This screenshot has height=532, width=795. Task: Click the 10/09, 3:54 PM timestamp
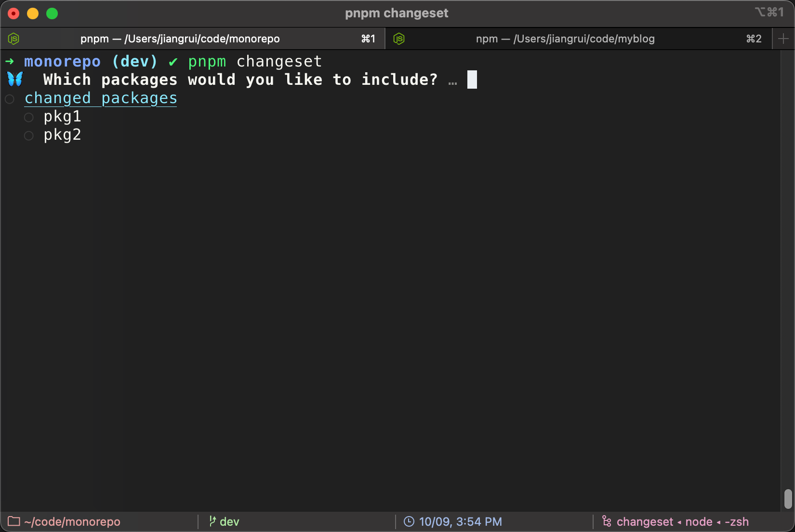coord(460,522)
